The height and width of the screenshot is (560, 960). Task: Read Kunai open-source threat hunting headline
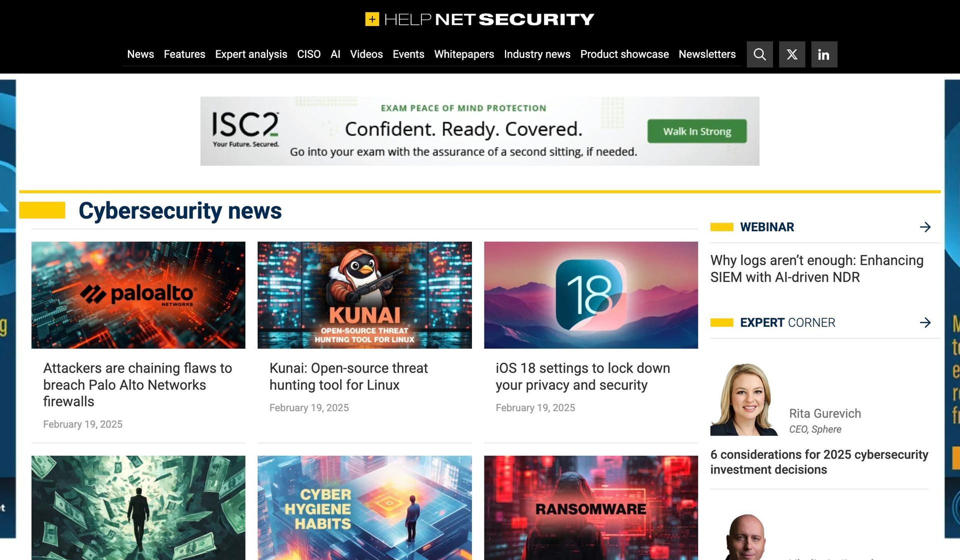348,377
